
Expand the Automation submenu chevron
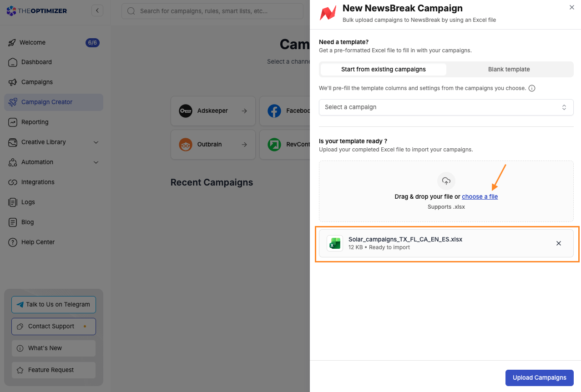[96, 162]
